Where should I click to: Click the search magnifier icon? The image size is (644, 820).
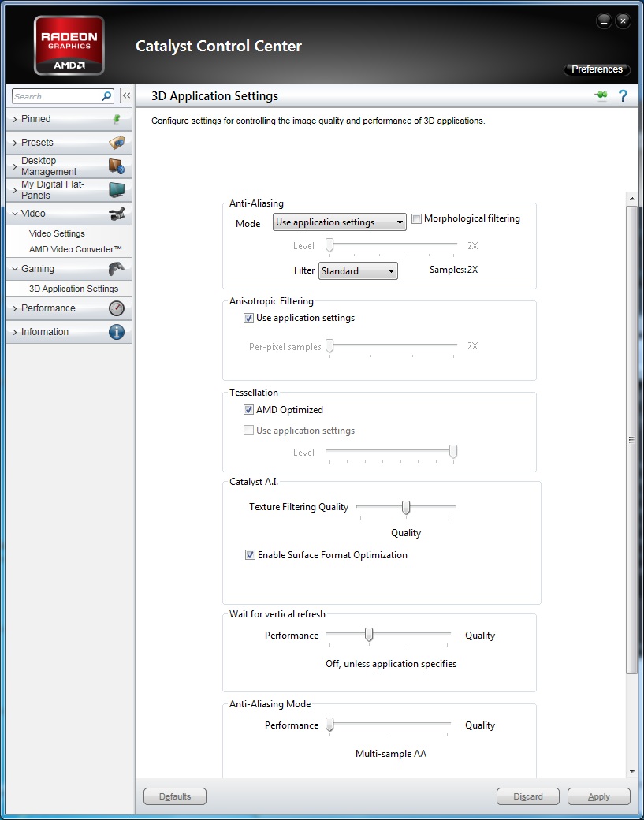tap(106, 96)
